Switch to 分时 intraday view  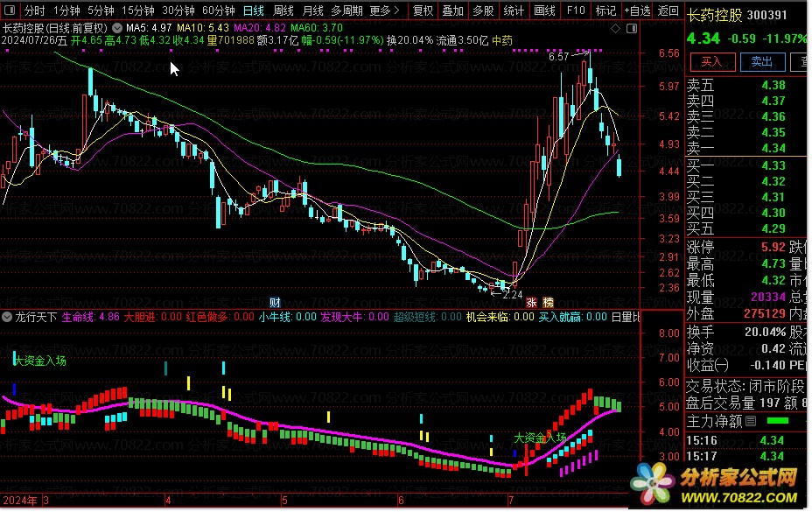(34, 11)
